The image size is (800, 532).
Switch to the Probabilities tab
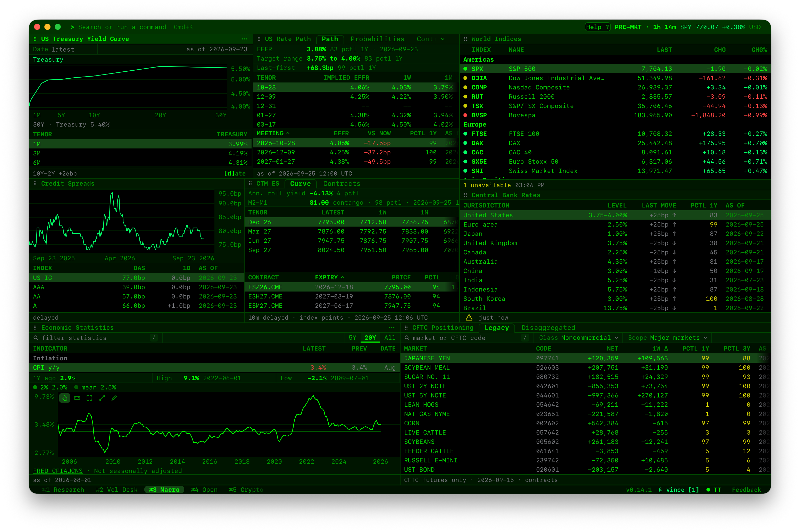[377, 39]
